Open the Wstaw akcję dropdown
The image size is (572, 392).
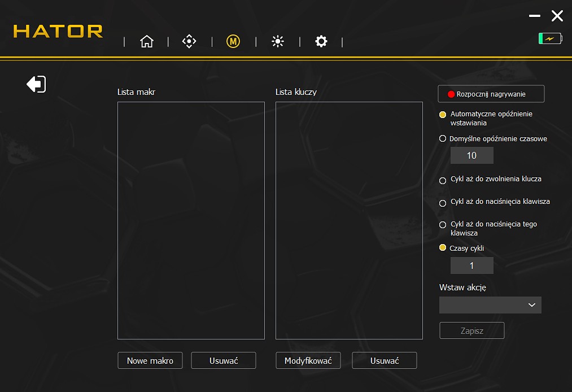tap(490, 305)
